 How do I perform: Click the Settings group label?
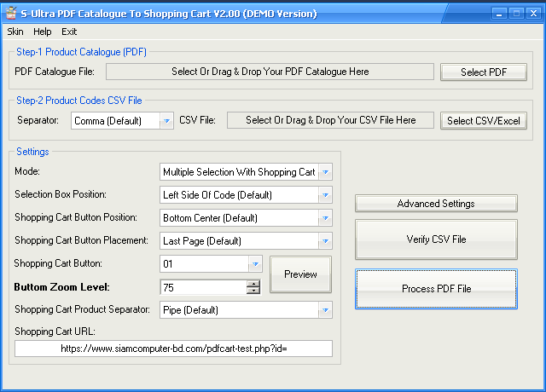32,152
